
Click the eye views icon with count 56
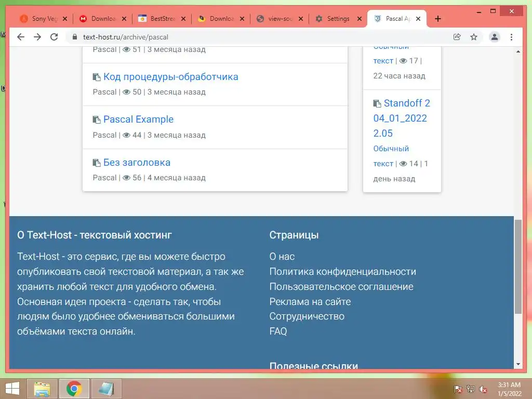[126, 178]
